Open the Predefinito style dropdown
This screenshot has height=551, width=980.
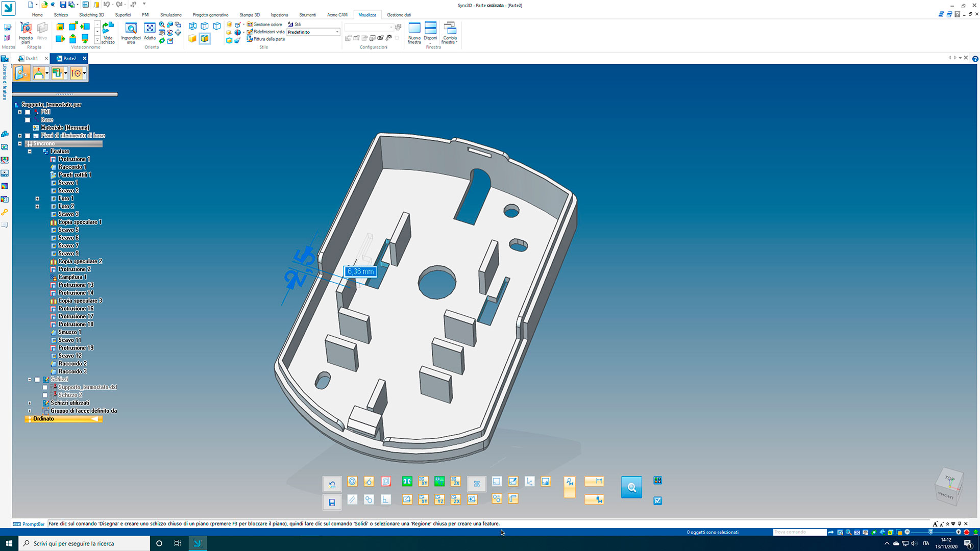click(313, 32)
